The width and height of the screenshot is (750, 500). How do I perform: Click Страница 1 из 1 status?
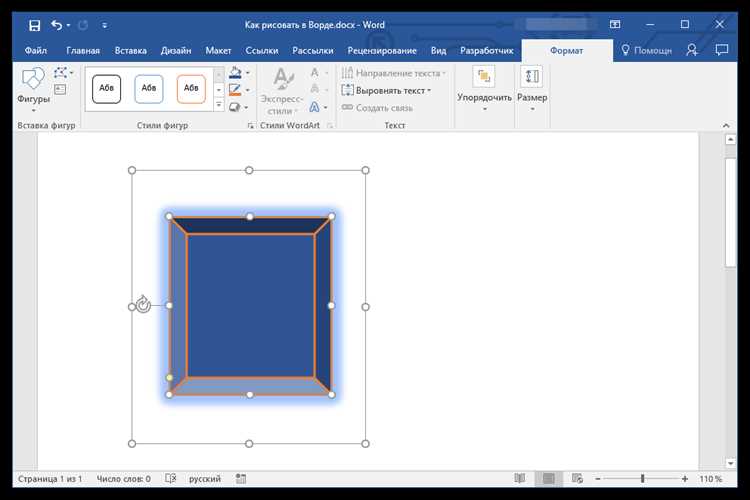point(50,478)
